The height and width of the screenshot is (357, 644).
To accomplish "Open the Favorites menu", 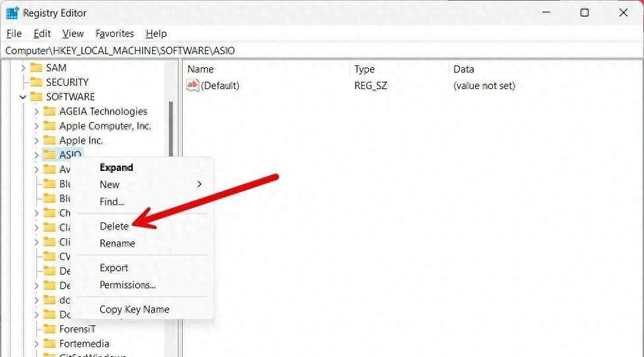I will point(115,34).
